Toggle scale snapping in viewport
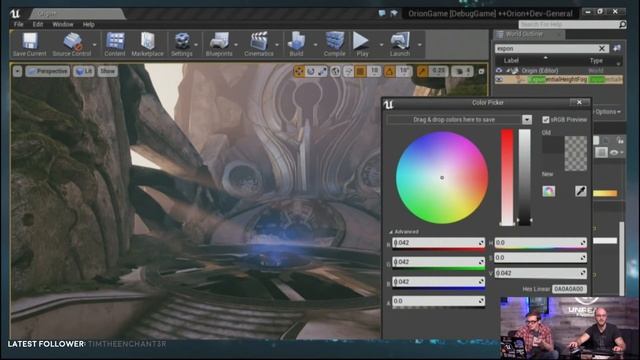Viewport: 640px width, 360px height. 422,71
